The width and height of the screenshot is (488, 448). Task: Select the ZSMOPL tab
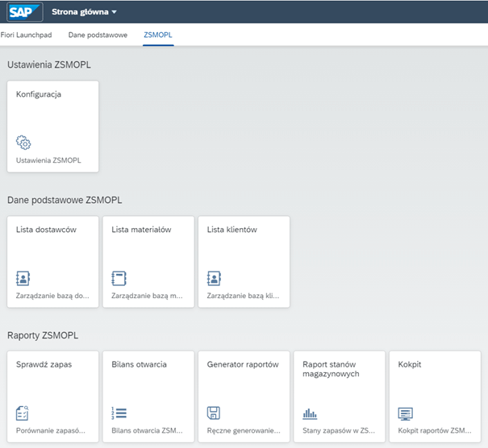click(x=158, y=35)
